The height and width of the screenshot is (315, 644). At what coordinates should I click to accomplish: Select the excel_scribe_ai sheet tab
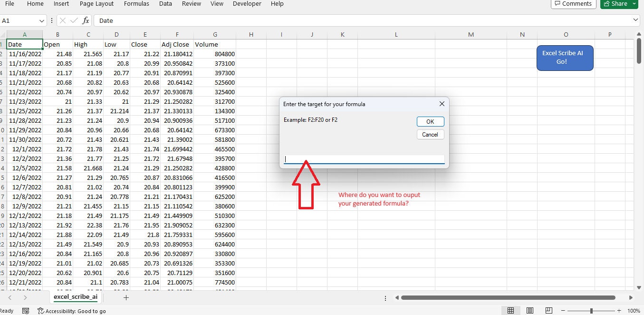pyautogui.click(x=75, y=297)
